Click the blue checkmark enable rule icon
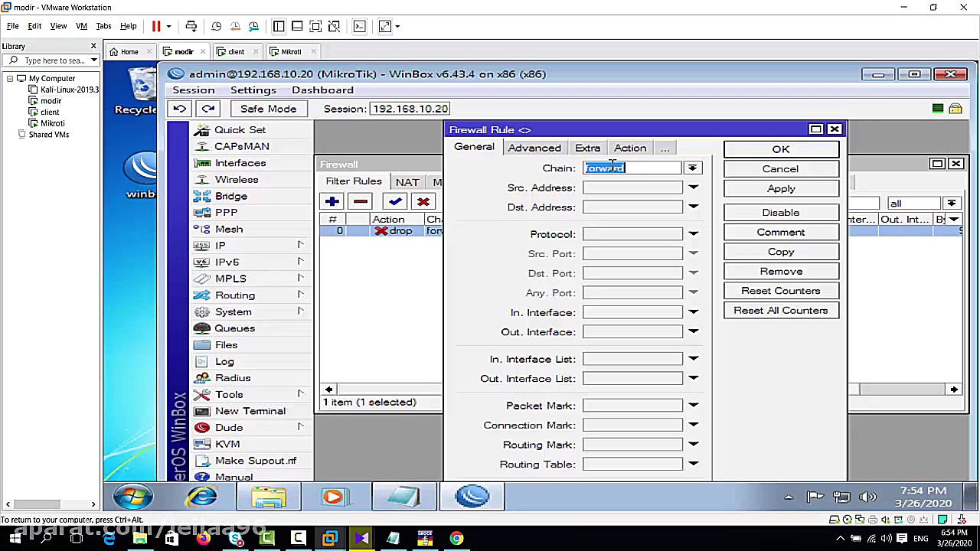 (x=395, y=201)
